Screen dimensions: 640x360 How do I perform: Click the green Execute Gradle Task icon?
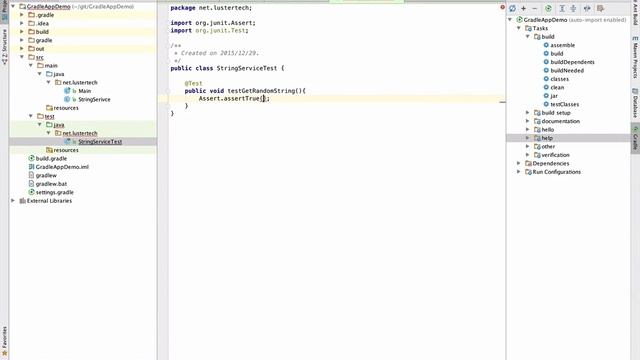click(x=549, y=9)
